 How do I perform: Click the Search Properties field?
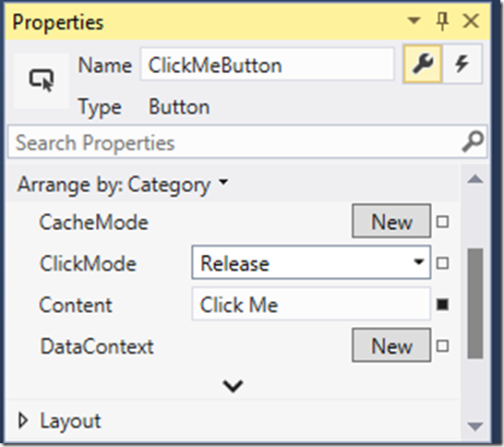(x=247, y=142)
